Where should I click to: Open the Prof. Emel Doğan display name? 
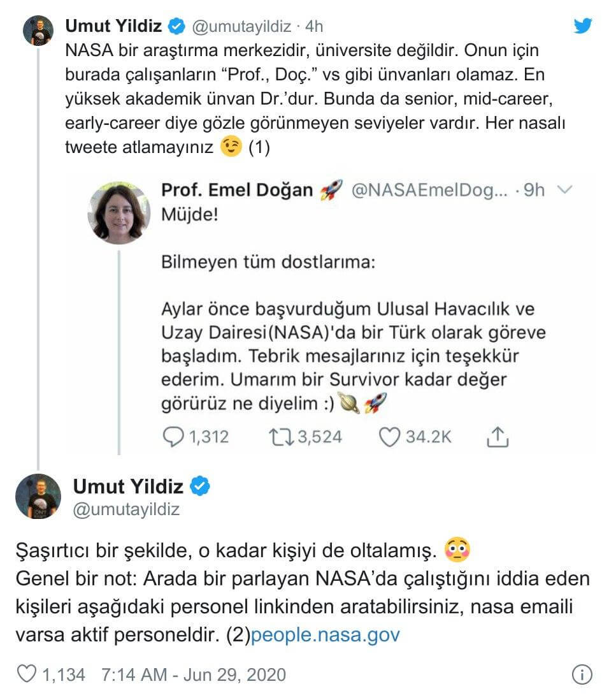pos(237,190)
